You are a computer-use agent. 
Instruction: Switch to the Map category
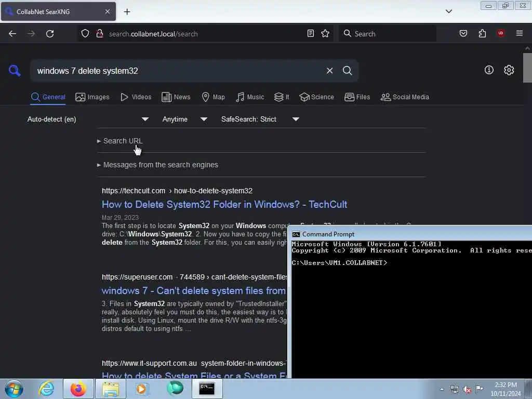point(213,97)
